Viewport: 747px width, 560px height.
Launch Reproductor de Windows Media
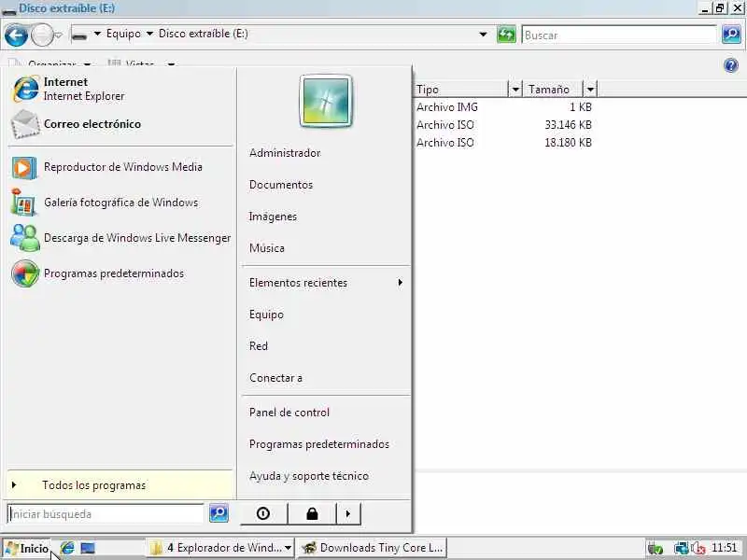click(x=120, y=167)
